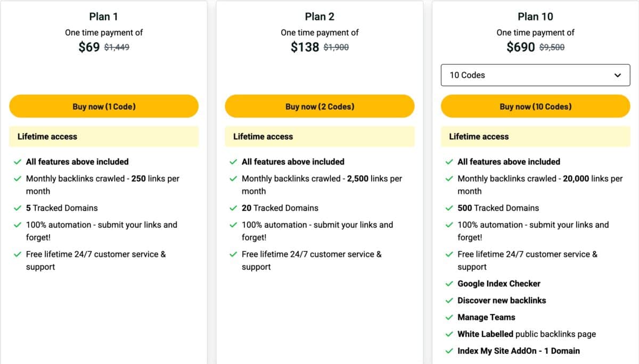Viewport: 639px width, 364px height.
Task: Click Buy now (1 Code) button
Action: point(104,106)
